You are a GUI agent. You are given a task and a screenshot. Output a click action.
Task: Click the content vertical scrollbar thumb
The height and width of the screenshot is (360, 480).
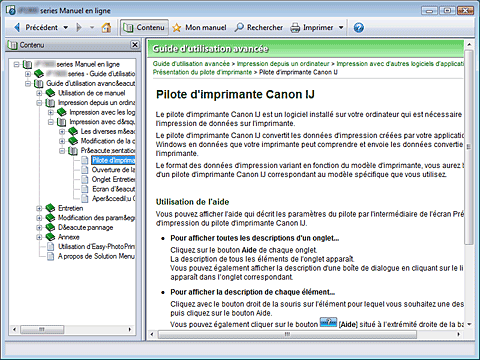tap(469, 148)
